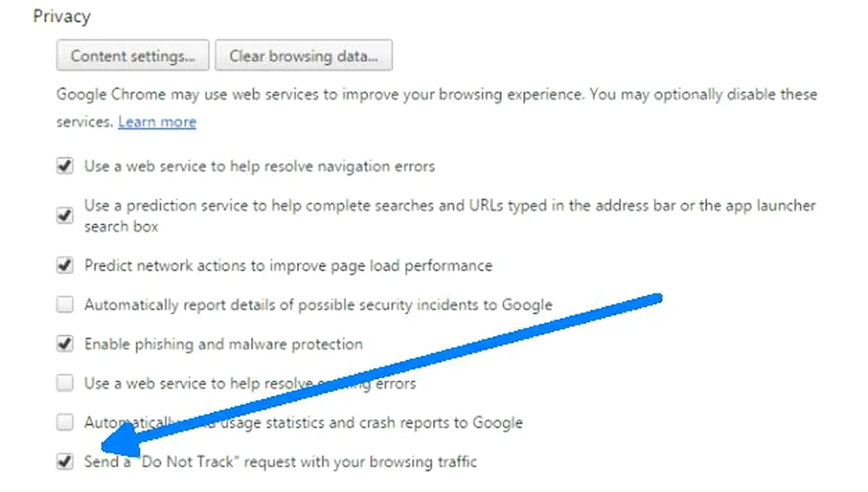
Task: Click the 'Predict network actions' label text
Action: click(288, 266)
